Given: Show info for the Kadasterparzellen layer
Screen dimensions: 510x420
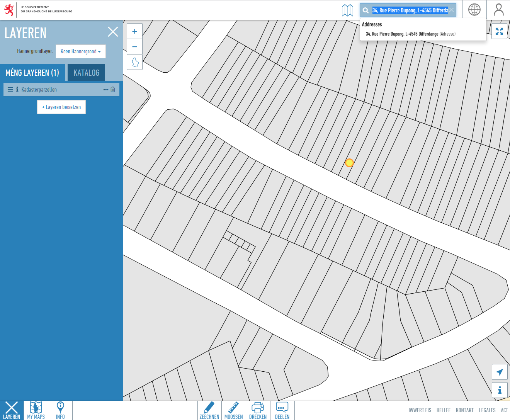Looking at the screenshot, I should (x=17, y=89).
